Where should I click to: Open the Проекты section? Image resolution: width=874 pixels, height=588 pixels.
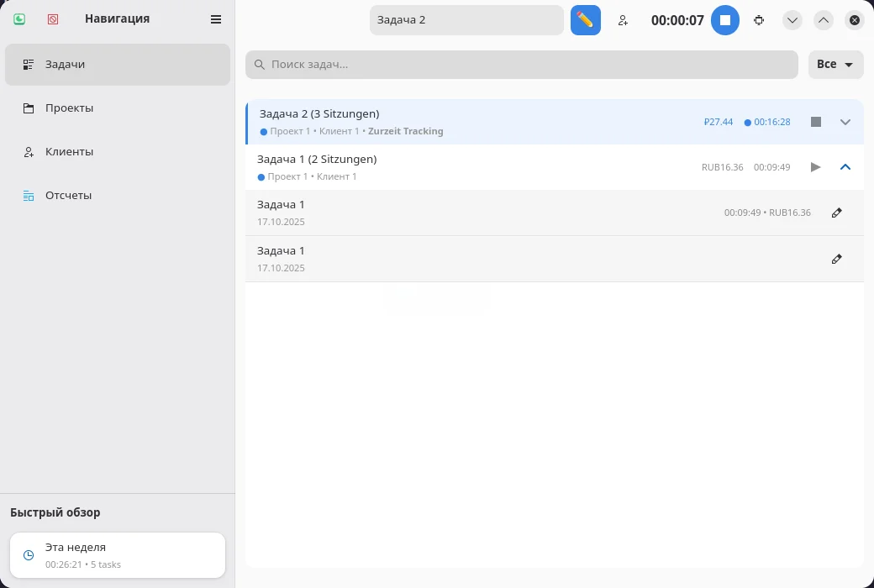point(69,108)
